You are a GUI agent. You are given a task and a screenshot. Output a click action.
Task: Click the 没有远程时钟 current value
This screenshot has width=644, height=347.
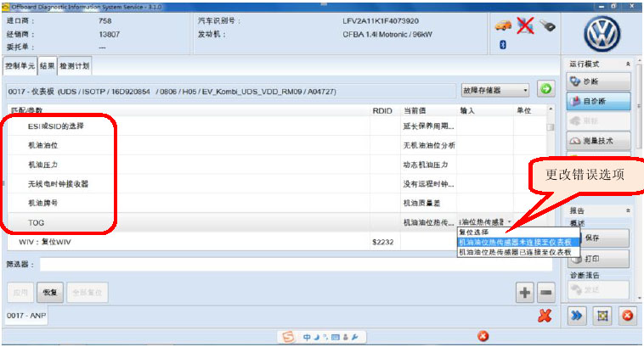pos(428,184)
